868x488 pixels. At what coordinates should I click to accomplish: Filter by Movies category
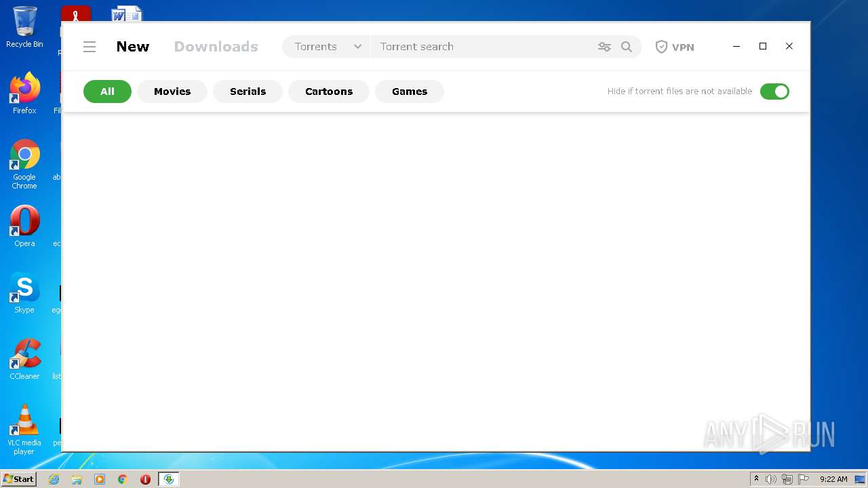click(172, 91)
